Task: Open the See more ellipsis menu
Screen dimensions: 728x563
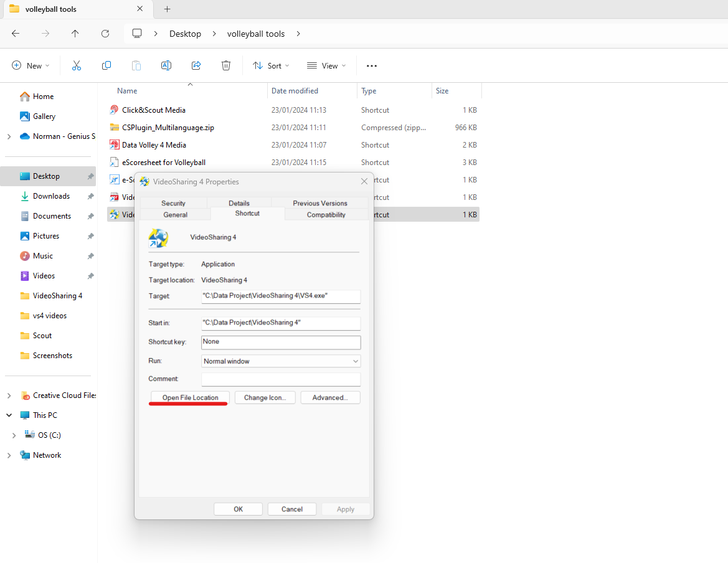Action: pos(371,66)
